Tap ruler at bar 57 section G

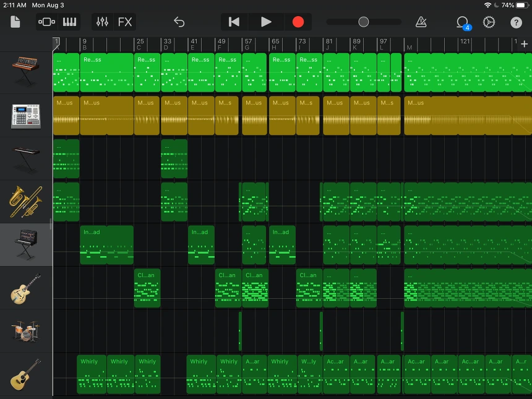tap(248, 44)
